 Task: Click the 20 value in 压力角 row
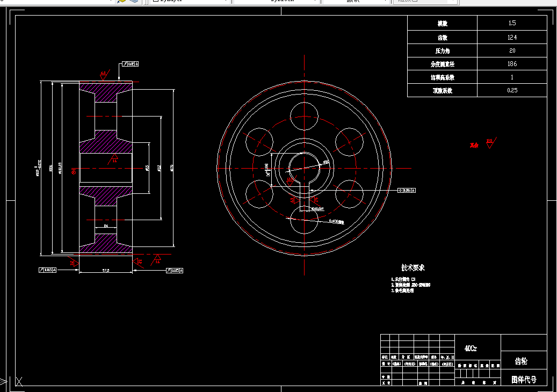coord(512,50)
